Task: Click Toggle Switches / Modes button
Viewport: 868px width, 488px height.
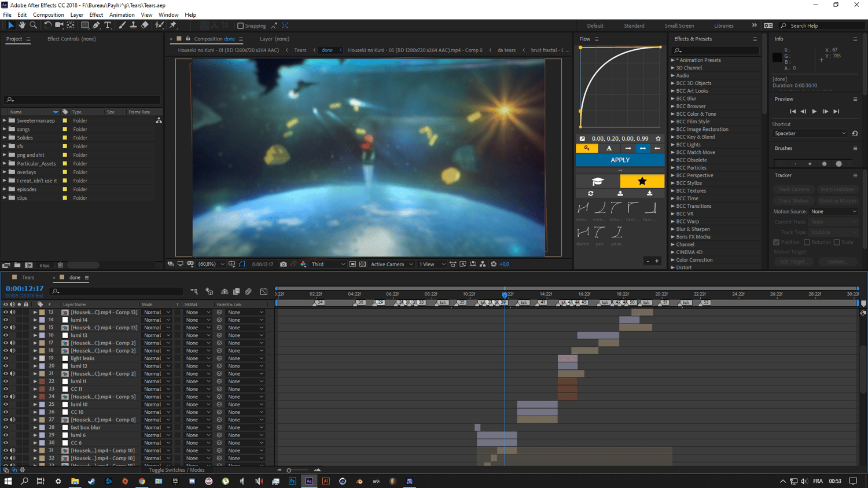Action: click(x=176, y=470)
